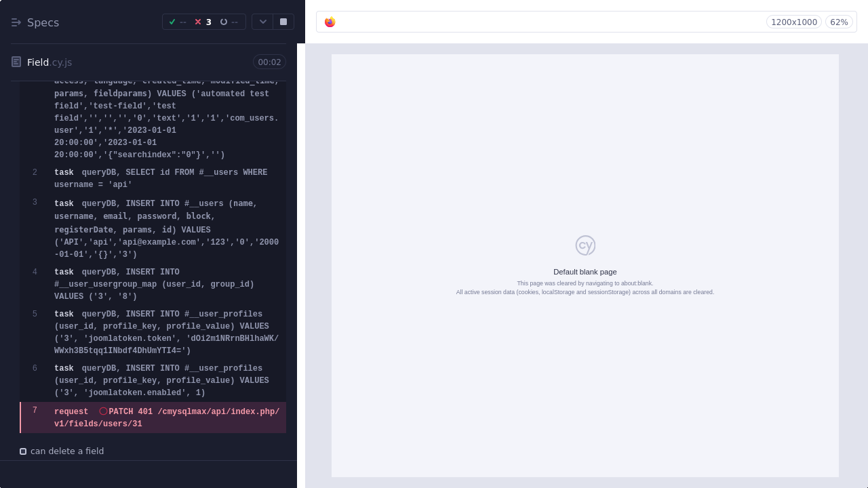Viewport: 868px width, 488px height.
Task: Select command 5 with joomlatoken.token
Action: tap(153, 332)
